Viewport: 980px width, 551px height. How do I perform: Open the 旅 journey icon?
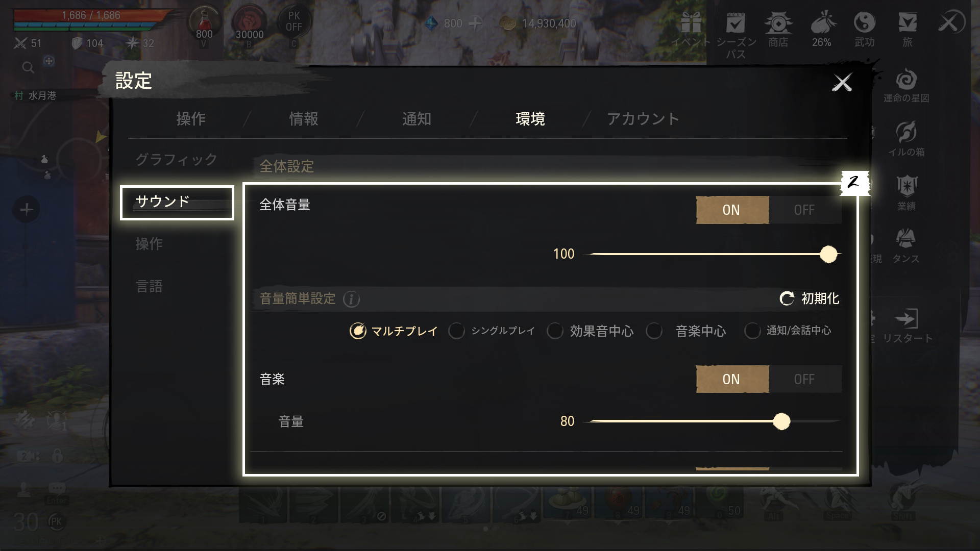907,23
